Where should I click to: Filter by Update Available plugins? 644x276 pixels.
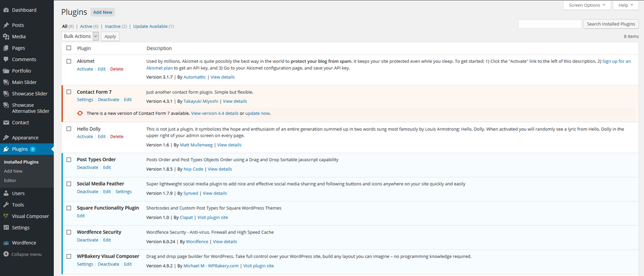(150, 26)
